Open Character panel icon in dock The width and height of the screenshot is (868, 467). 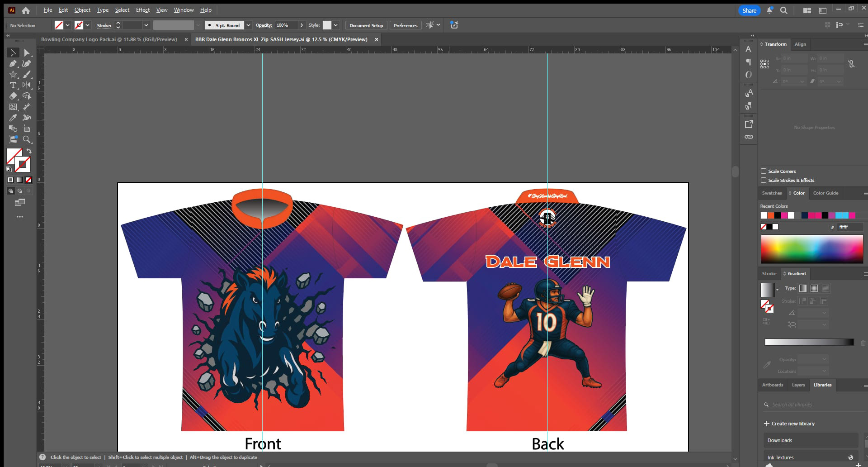(x=749, y=49)
